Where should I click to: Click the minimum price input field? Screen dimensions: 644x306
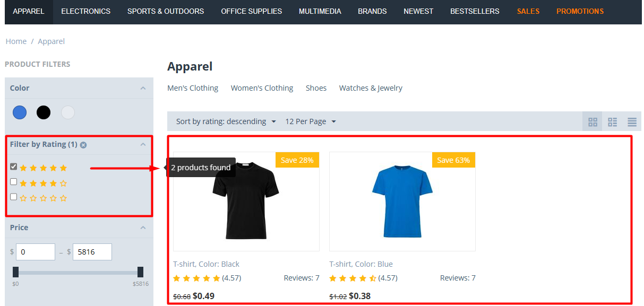tap(36, 252)
